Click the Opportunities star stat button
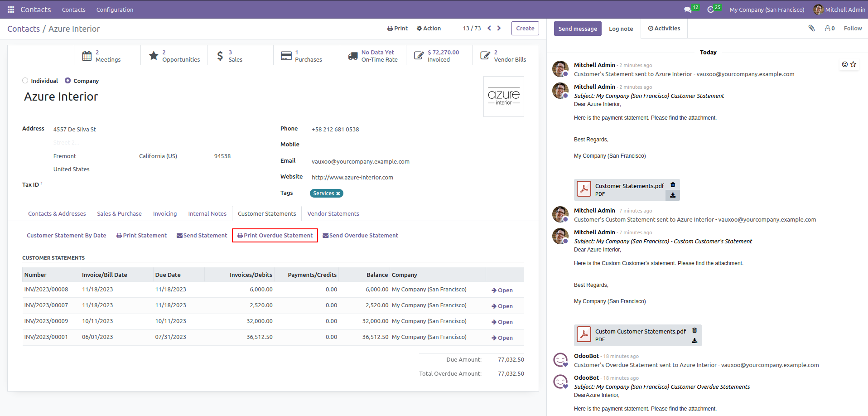The height and width of the screenshot is (416, 868). click(174, 56)
